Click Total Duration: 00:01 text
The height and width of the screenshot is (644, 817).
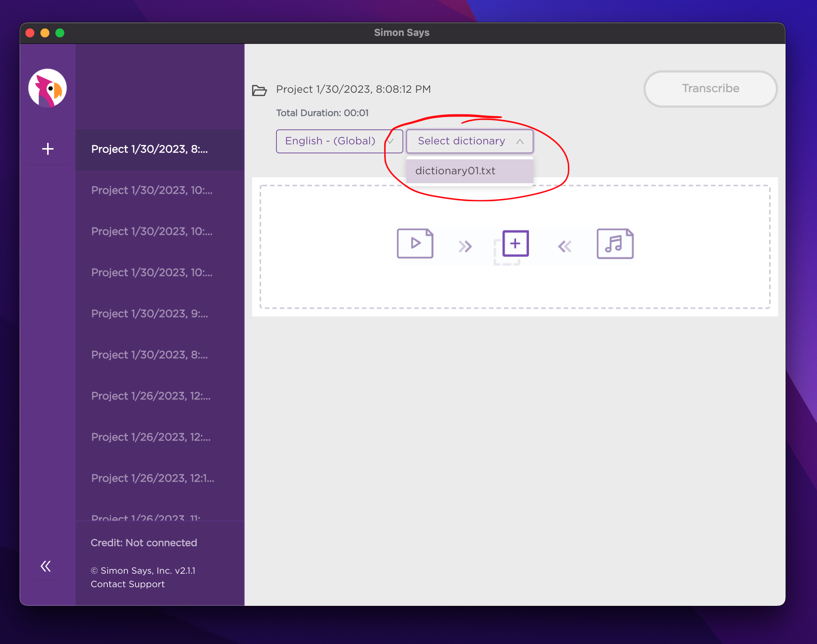point(322,113)
